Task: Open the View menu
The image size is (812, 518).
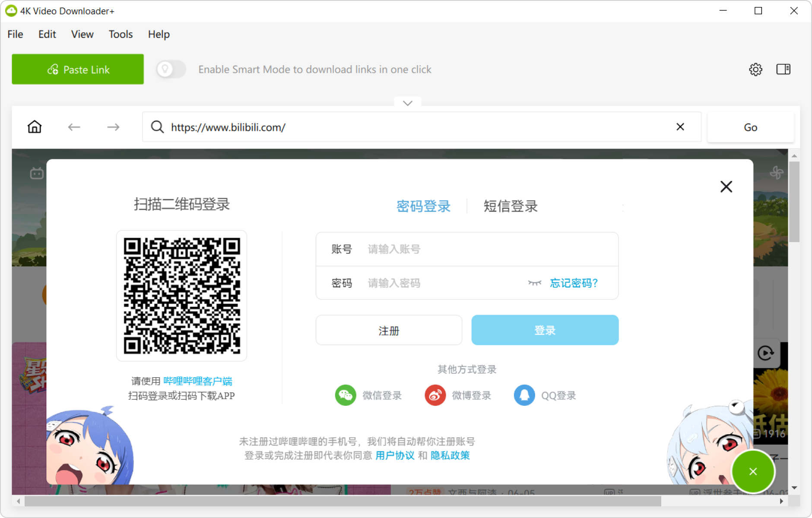Action: pyautogui.click(x=82, y=34)
